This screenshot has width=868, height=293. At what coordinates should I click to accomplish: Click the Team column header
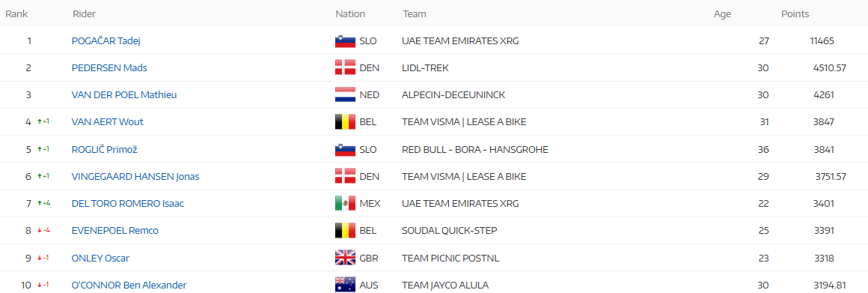[414, 13]
